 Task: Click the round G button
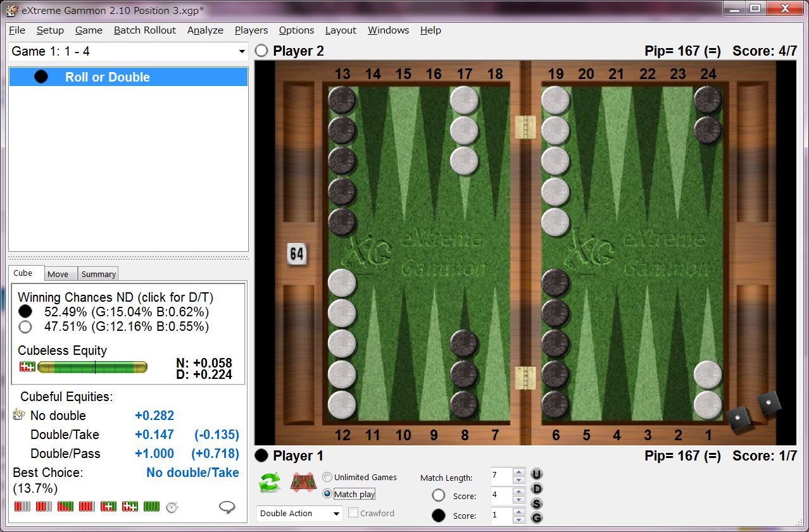(537, 517)
